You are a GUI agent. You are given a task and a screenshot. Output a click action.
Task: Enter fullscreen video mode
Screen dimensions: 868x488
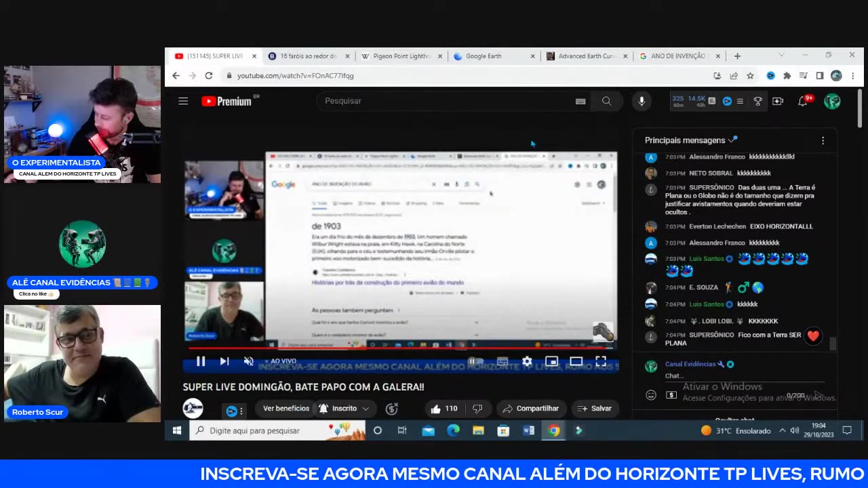coord(601,361)
